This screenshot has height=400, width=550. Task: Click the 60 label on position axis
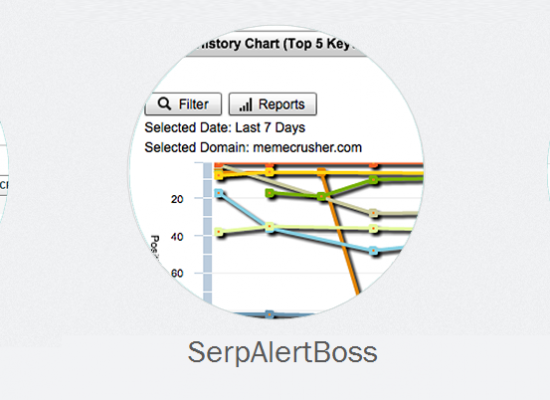[x=177, y=273]
